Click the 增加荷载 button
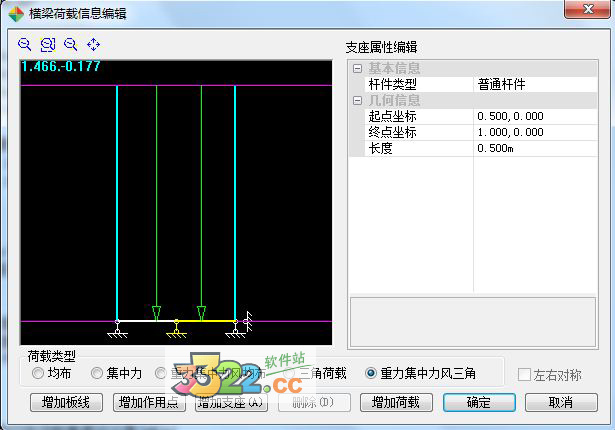This screenshot has height=430, width=615. click(396, 403)
